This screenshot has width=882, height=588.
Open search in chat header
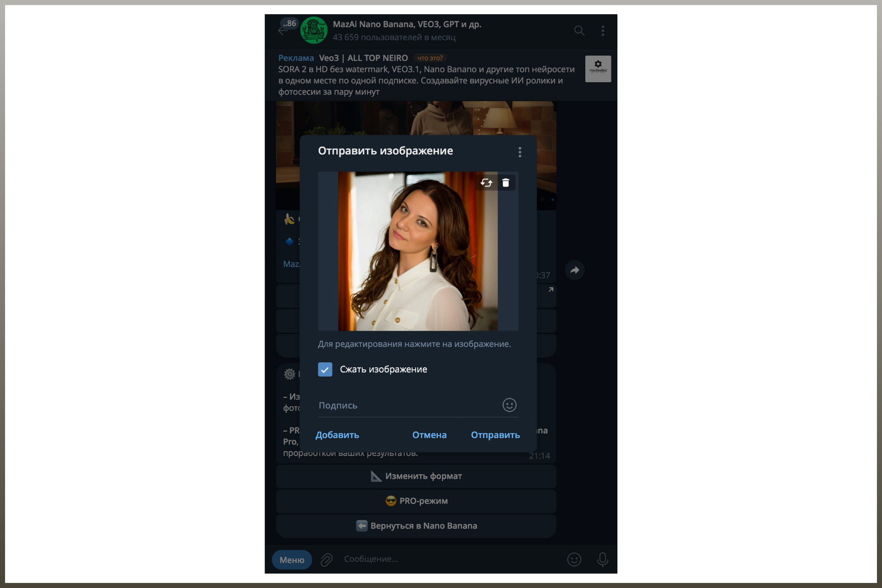[579, 31]
